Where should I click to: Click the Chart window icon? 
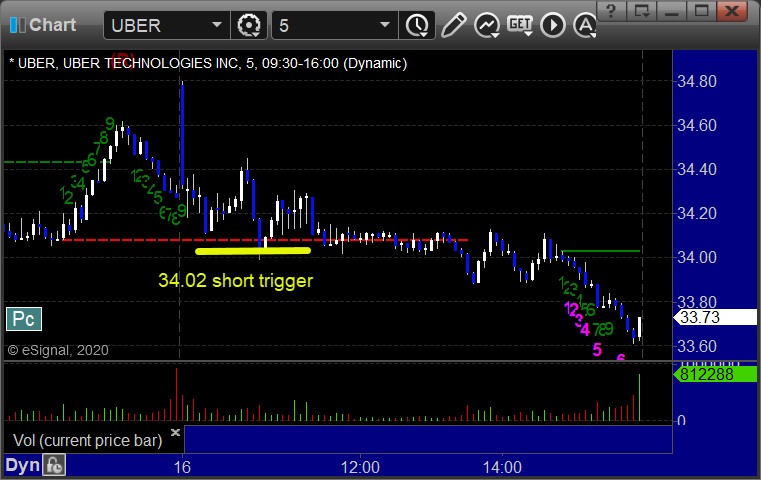tap(18, 25)
